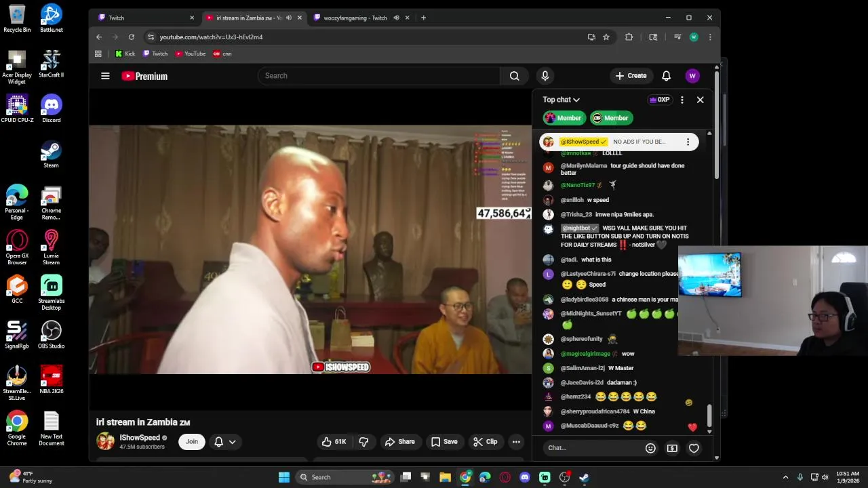Viewport: 868px width, 488px height.
Task: Click the live chat scrollbar thumb
Action: (709, 414)
